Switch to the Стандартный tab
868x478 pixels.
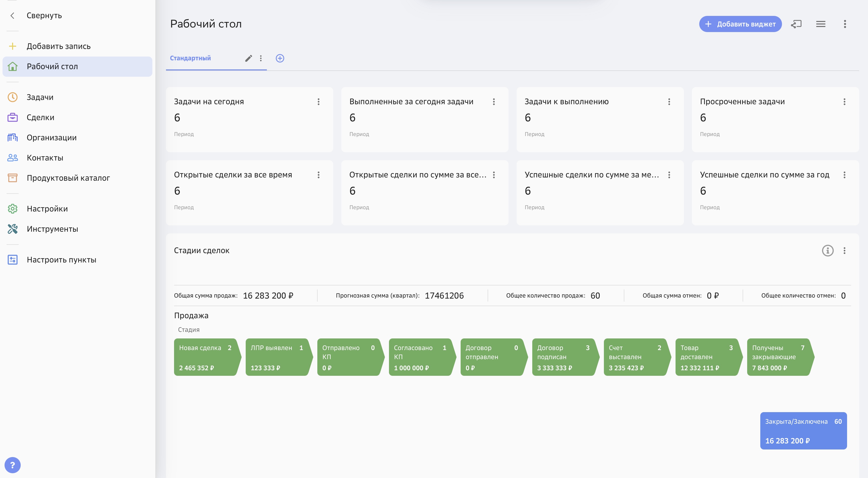pos(190,58)
